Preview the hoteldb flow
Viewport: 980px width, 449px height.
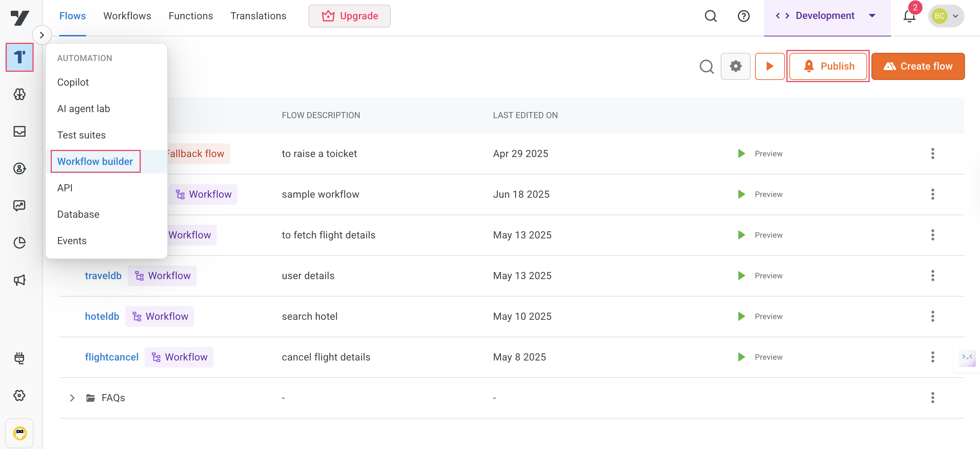coord(760,316)
